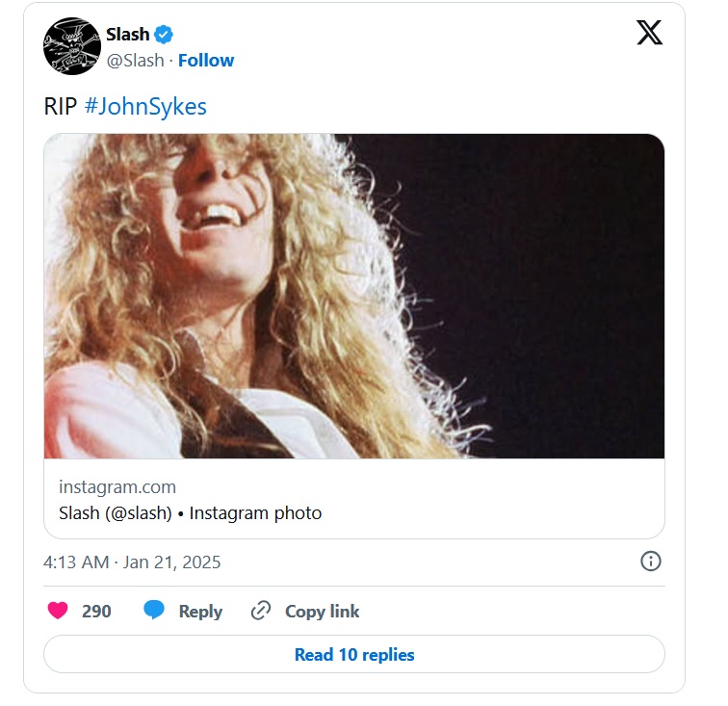Select the Reply text label

pos(200,611)
